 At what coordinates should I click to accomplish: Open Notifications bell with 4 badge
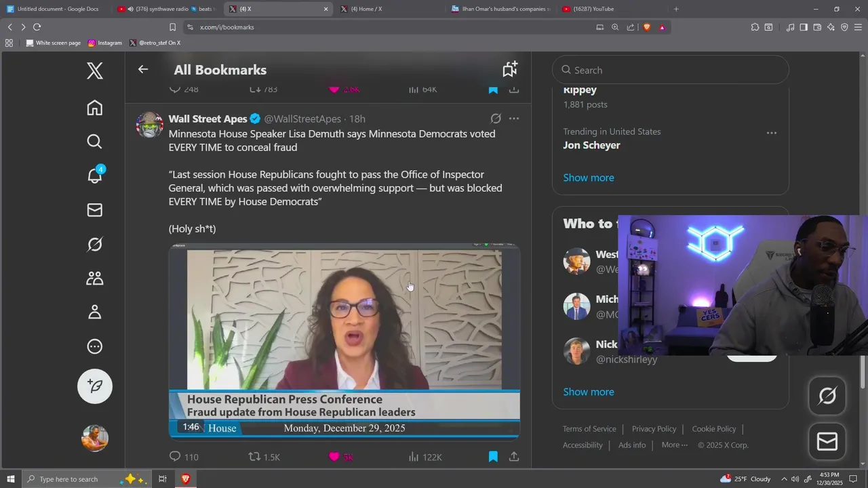[95, 176]
